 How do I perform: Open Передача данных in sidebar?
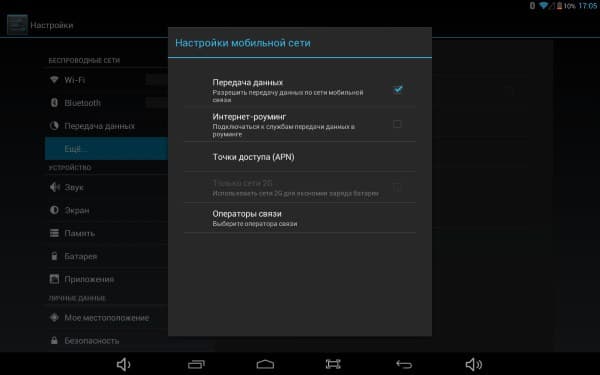click(106, 126)
